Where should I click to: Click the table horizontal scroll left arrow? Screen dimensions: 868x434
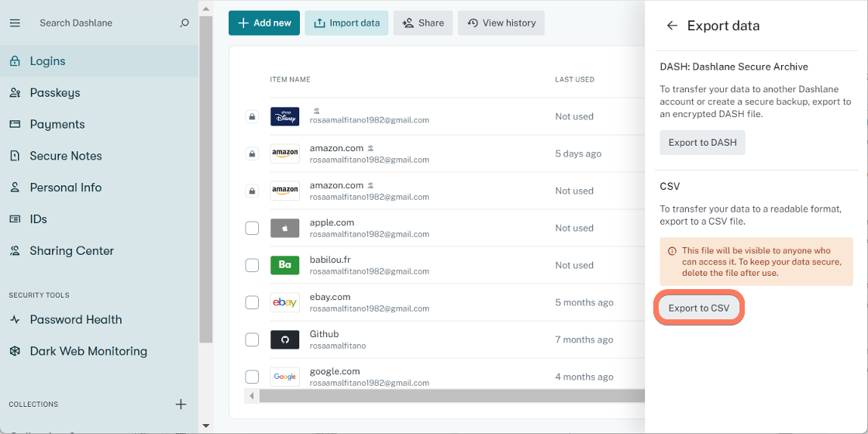point(252,396)
